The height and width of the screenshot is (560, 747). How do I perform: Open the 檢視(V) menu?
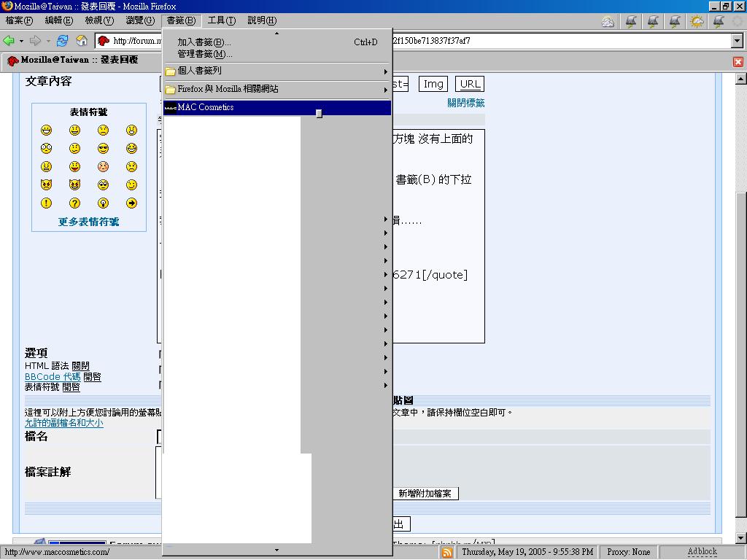click(x=99, y=20)
